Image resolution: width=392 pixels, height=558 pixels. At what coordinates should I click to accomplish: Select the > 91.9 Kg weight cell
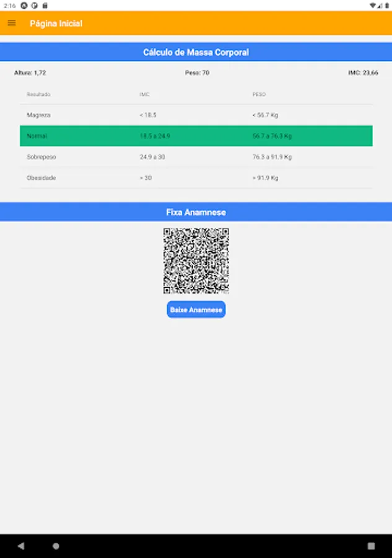266,178
